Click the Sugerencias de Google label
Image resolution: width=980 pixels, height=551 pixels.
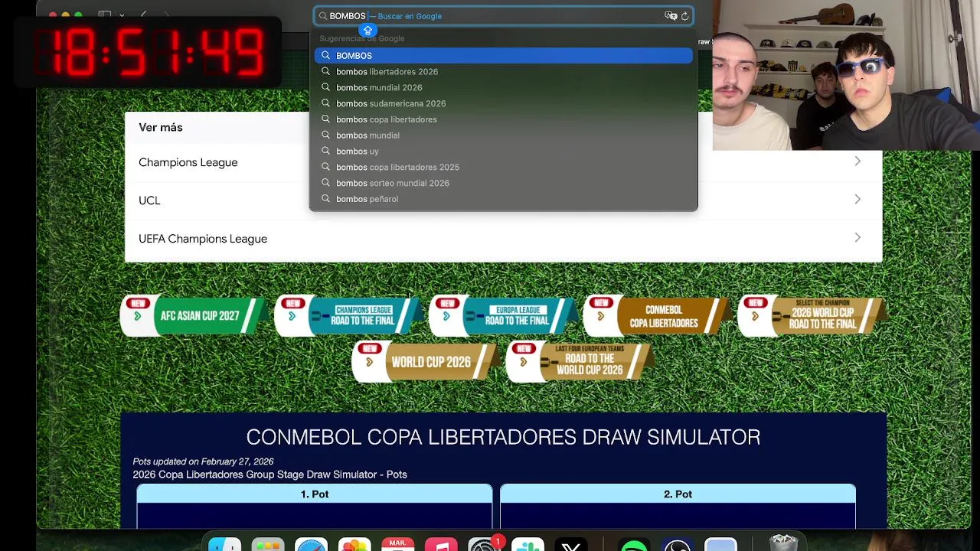click(x=362, y=38)
